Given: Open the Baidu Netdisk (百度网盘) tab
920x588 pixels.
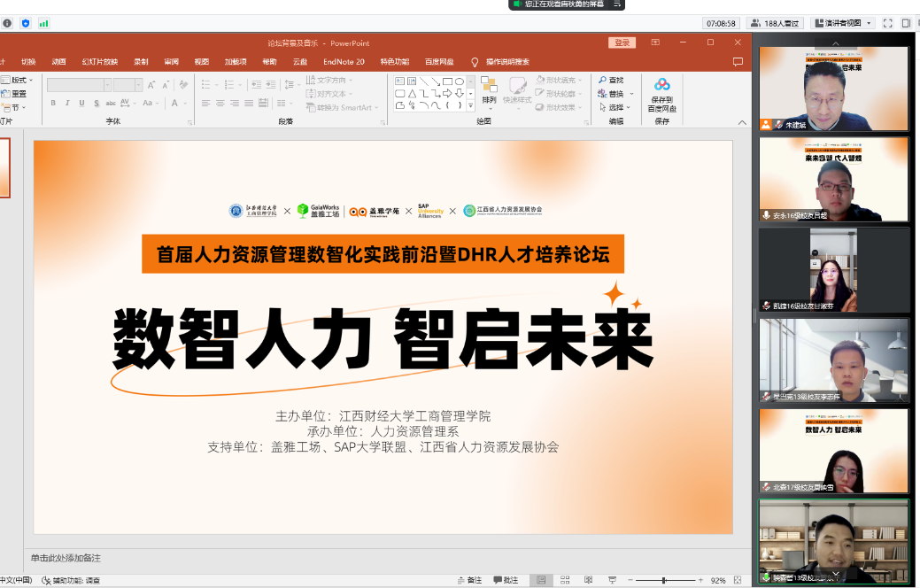Looking at the screenshot, I should point(439,62).
